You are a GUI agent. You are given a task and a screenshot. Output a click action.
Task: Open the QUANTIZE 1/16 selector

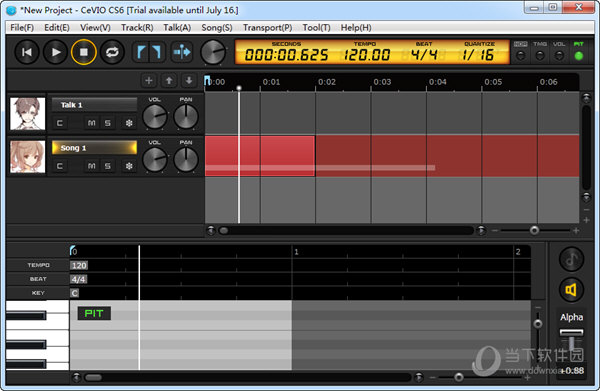pos(478,52)
